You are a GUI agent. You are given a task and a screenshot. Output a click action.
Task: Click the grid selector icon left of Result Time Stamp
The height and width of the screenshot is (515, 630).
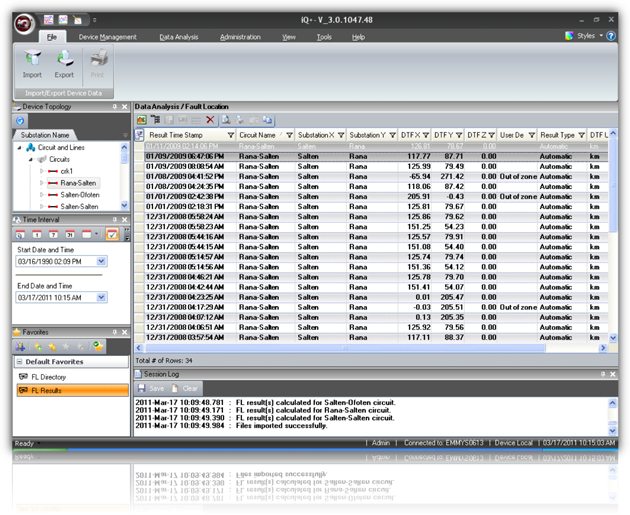(x=139, y=135)
